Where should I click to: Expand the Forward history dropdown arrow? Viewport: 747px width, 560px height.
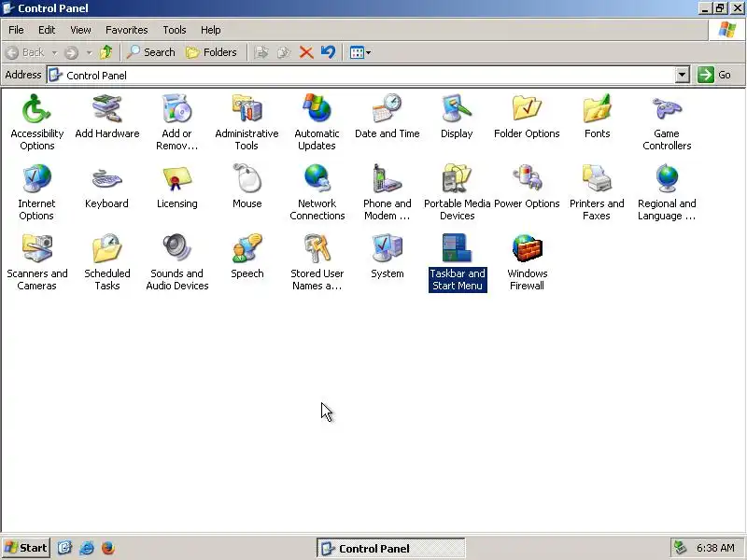89,52
